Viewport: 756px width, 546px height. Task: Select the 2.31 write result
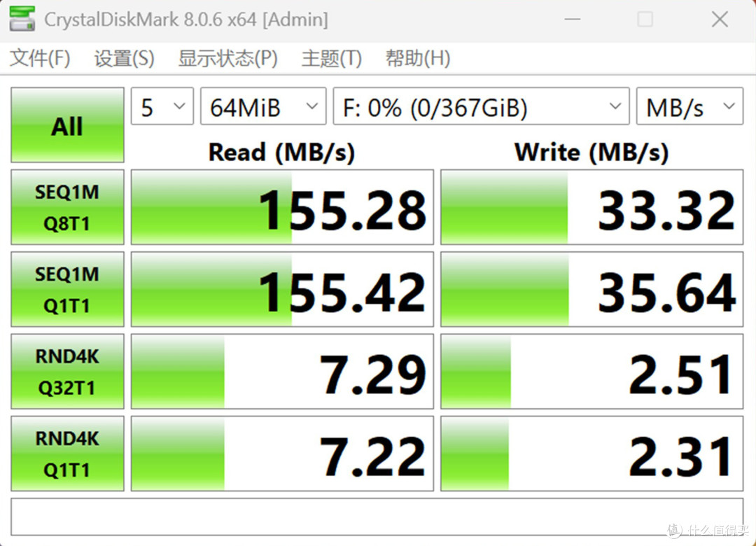(x=591, y=454)
